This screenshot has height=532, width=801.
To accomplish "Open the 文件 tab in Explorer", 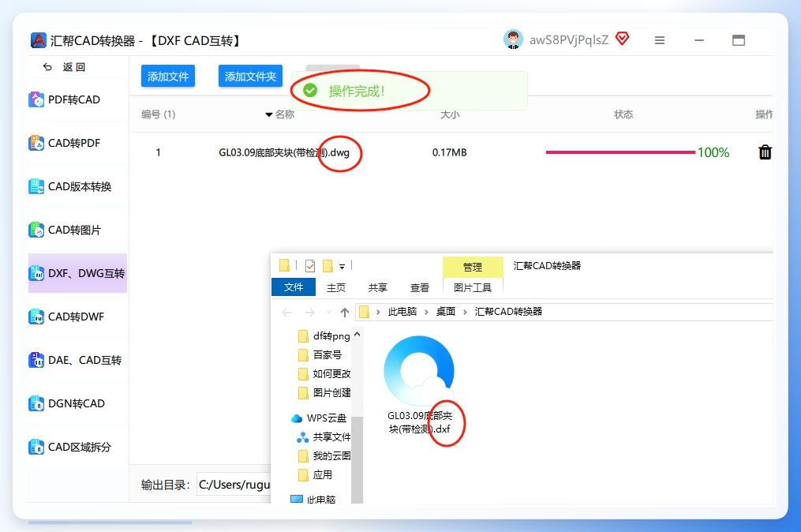I will click(x=294, y=287).
